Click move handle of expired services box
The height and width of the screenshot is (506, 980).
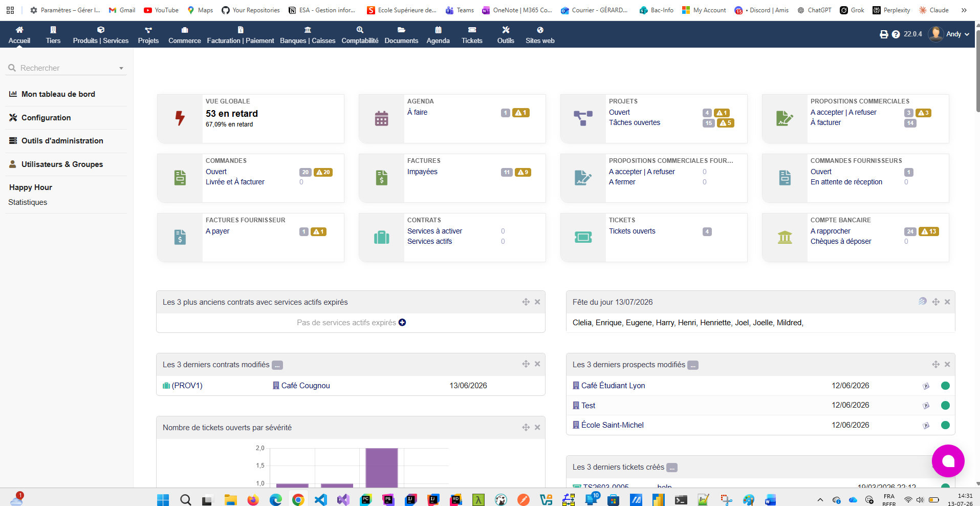(x=526, y=302)
